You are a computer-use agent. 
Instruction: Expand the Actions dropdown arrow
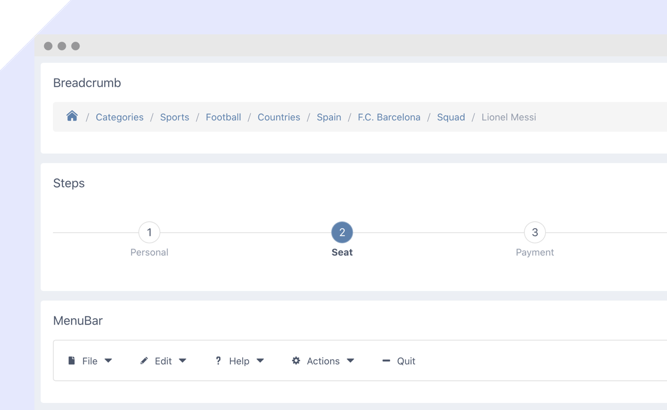pyautogui.click(x=350, y=361)
